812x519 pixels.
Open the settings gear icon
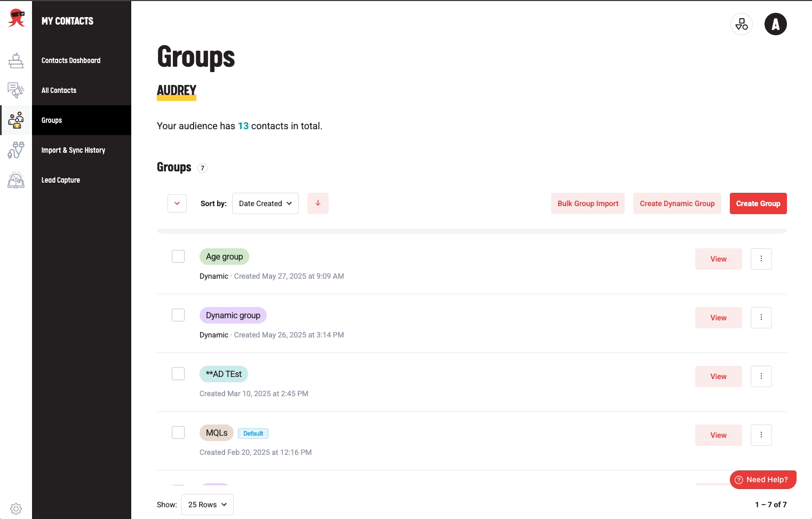[16, 508]
